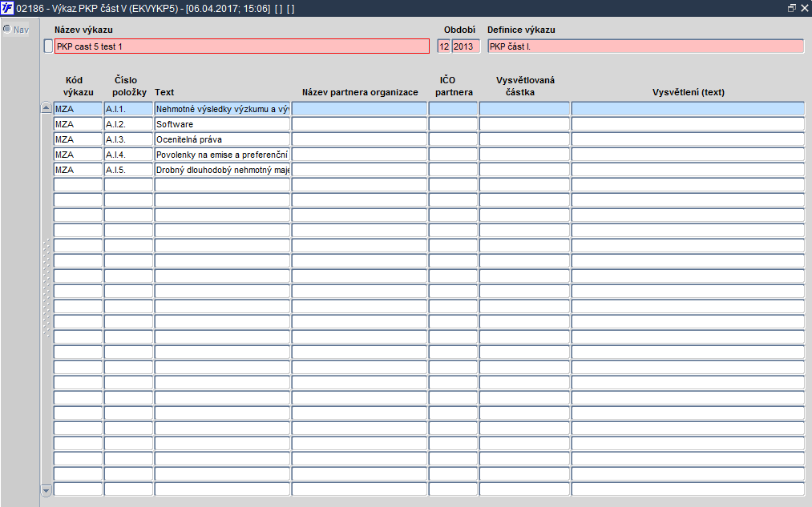
Task: Click Název partnera organizace field in Software row
Action: coord(359,123)
